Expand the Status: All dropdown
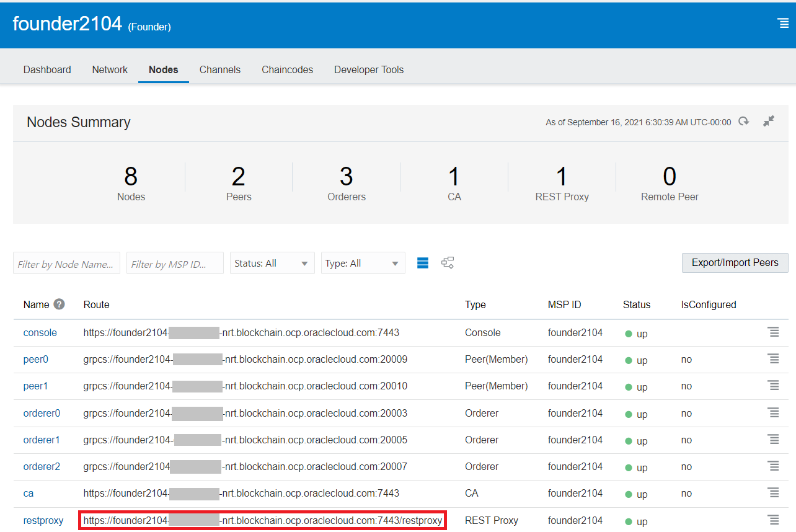796x532 pixels. tap(272, 263)
